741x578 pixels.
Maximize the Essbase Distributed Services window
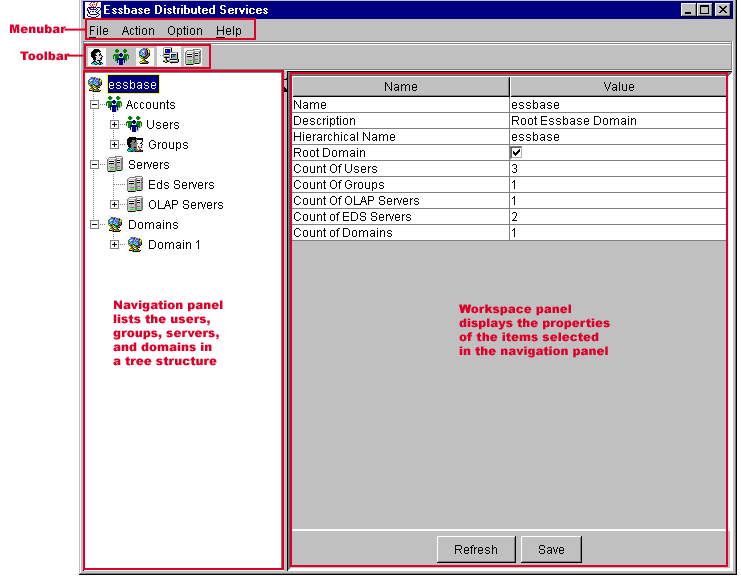point(705,9)
